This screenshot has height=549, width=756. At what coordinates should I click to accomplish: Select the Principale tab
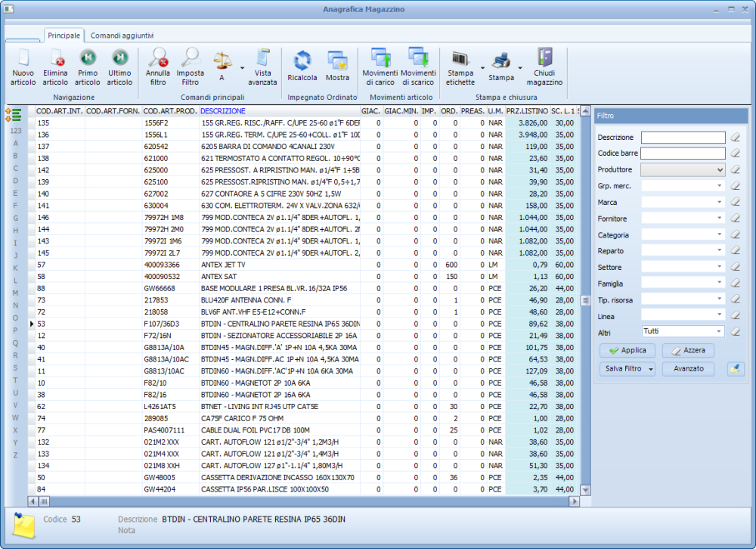pyautogui.click(x=64, y=36)
